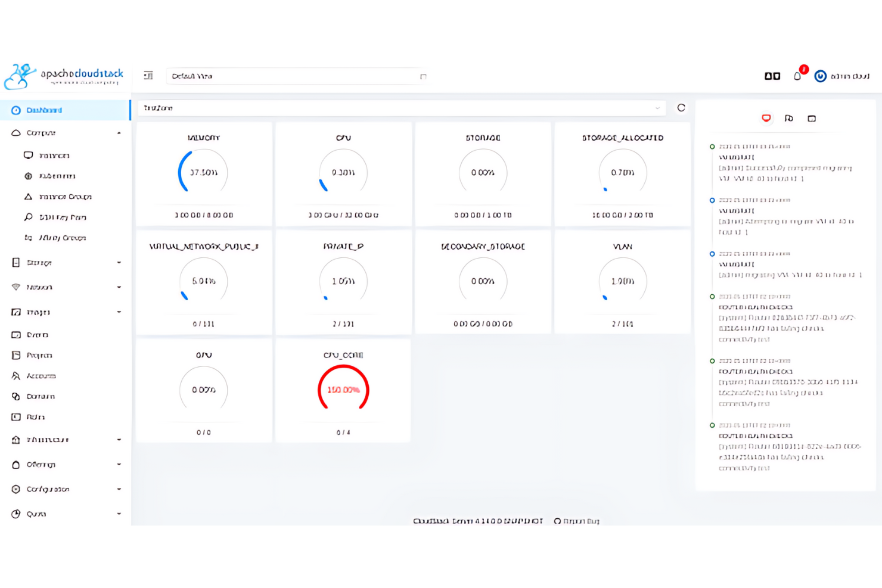Click the refresh icon beside the zone selector

coord(681,108)
